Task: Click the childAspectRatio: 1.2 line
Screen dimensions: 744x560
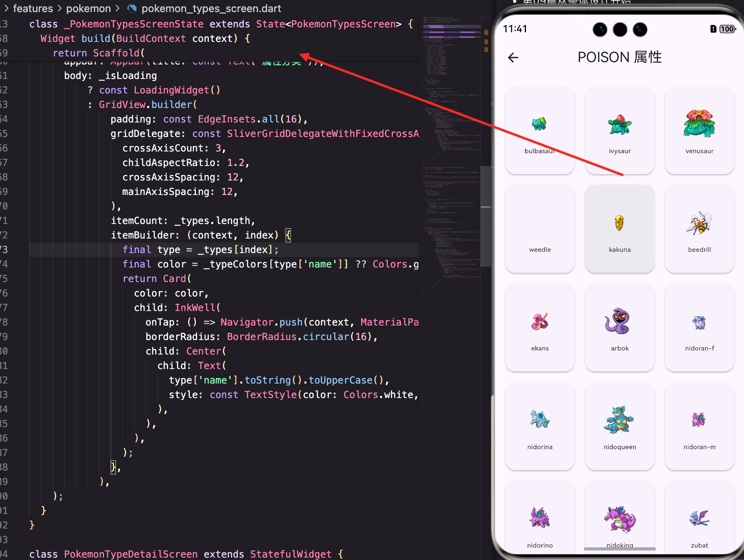Action: click(x=186, y=162)
